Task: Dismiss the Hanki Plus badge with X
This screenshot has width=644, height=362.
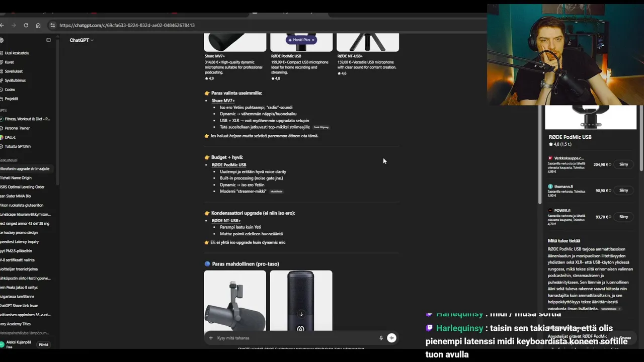Action: tap(313, 40)
